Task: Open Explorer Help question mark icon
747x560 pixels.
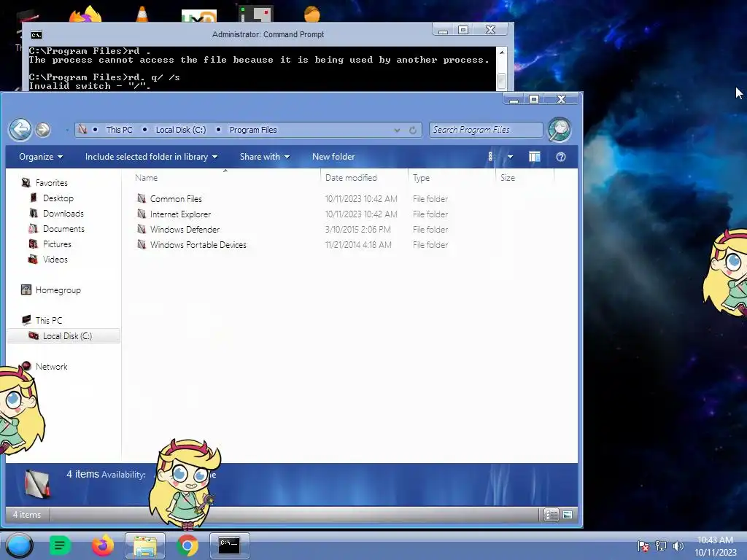Action: click(x=561, y=157)
